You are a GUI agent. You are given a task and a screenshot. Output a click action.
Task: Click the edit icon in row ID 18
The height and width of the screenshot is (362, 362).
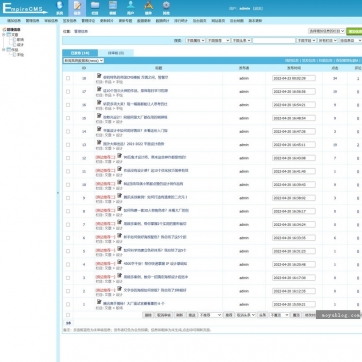tap(99, 76)
